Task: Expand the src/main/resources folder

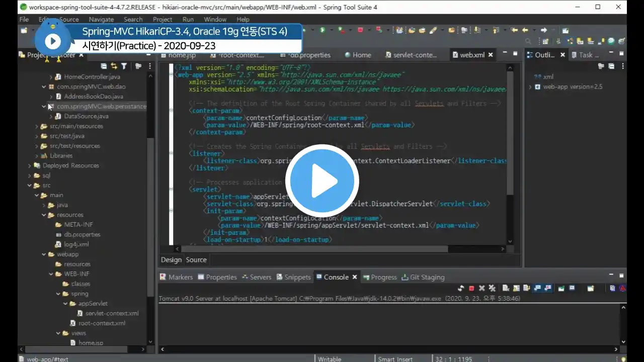Action: 37,126
